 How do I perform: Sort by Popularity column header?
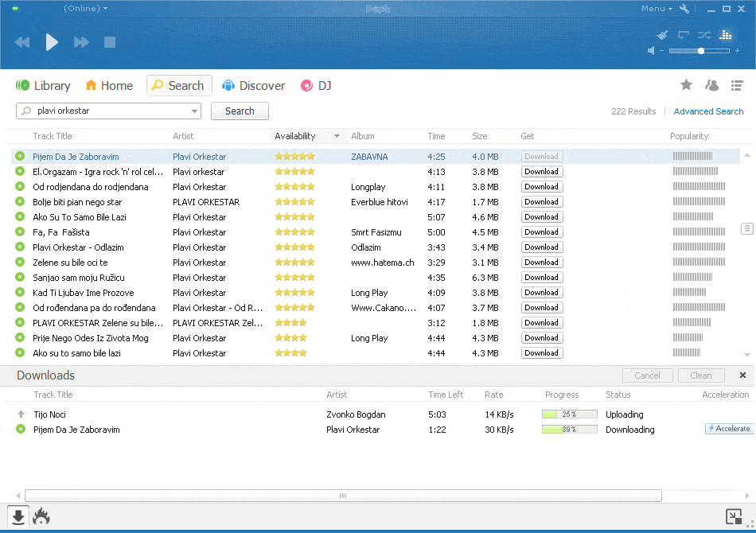tap(689, 136)
